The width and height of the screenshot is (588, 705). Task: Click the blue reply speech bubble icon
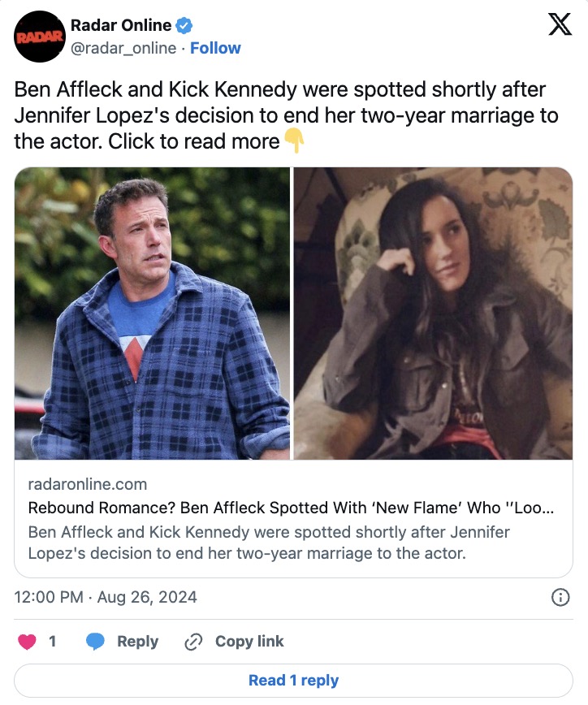(x=96, y=642)
